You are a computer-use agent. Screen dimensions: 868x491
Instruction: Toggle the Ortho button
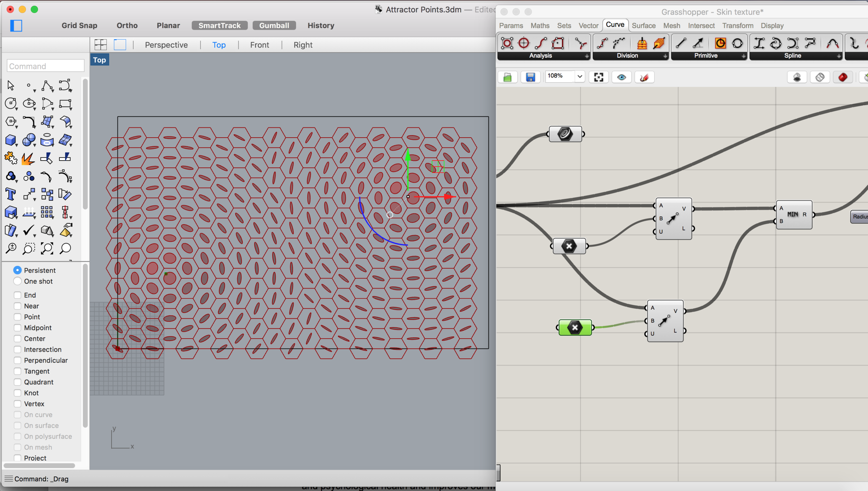(x=127, y=25)
